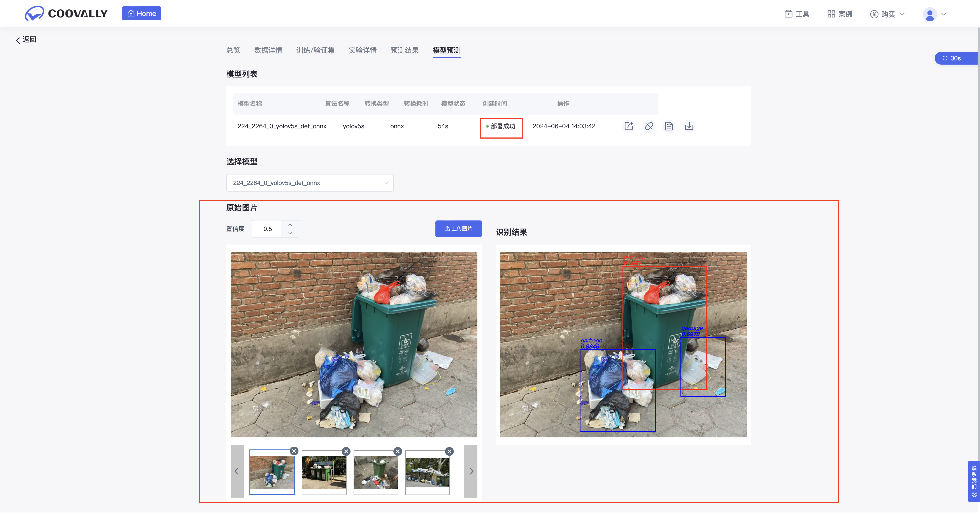Remove the fourth thumbnail with its X
The image size is (980, 516).
point(449,451)
